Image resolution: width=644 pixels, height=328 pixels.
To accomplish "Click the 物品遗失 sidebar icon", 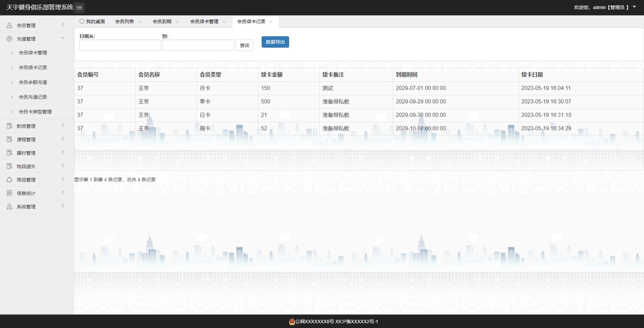I will [9, 166].
